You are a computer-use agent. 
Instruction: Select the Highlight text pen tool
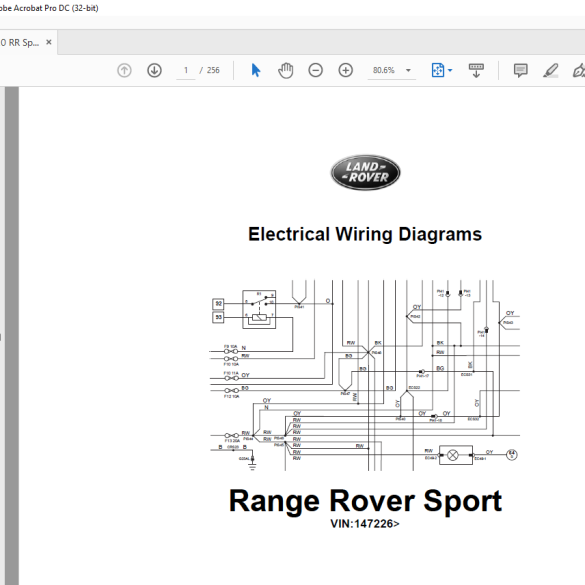551,70
